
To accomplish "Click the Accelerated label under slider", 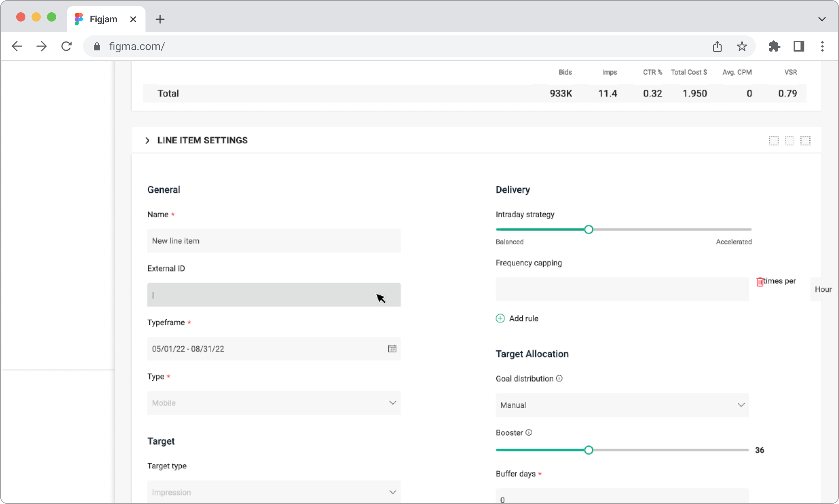I will coord(734,242).
